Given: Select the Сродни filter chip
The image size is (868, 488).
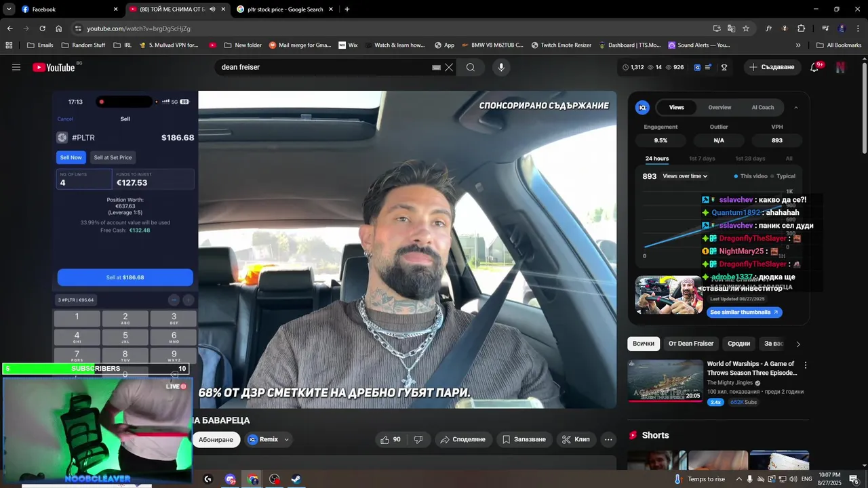Looking at the screenshot, I should [739, 344].
